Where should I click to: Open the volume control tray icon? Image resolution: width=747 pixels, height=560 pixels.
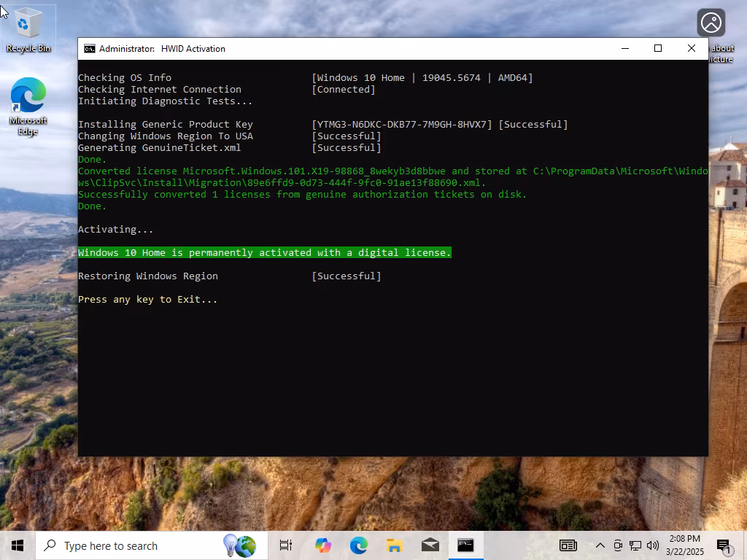pyautogui.click(x=653, y=545)
